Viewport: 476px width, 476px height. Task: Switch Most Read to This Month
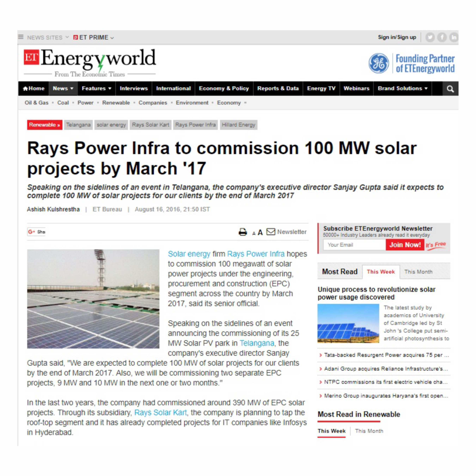418,272
